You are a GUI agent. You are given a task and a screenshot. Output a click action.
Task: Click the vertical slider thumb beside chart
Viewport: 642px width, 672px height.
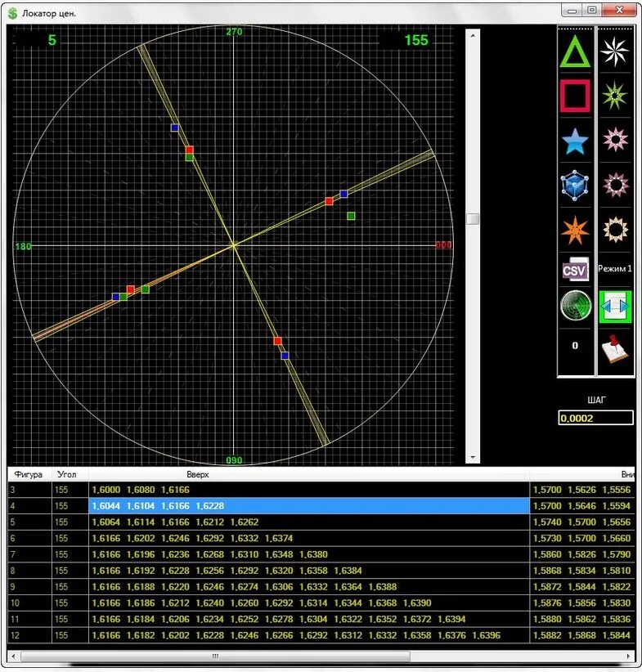click(x=473, y=218)
